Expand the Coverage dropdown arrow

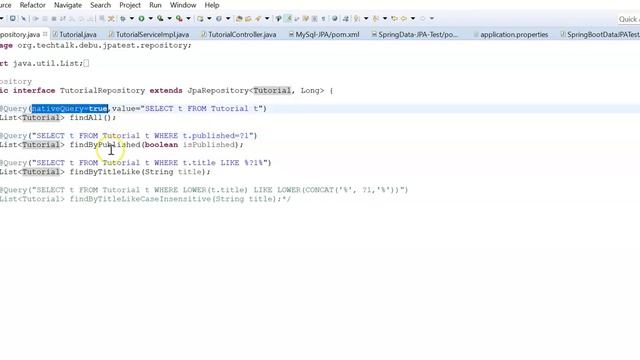pyautogui.click(x=169, y=18)
